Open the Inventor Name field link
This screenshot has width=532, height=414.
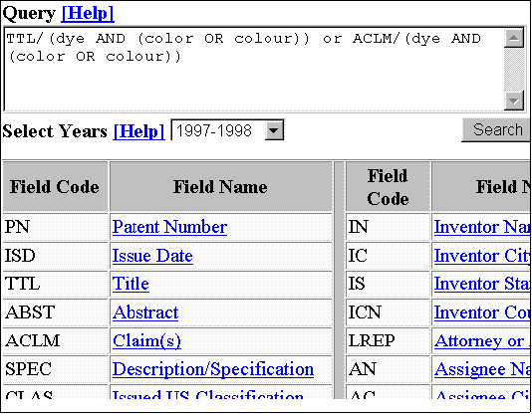pos(482,227)
